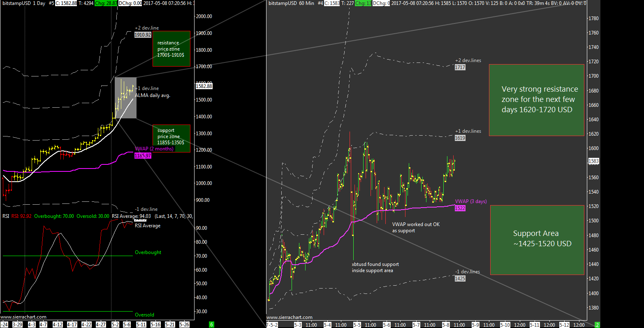Click the green Chg indicator in daily chart header

tap(100, 3)
